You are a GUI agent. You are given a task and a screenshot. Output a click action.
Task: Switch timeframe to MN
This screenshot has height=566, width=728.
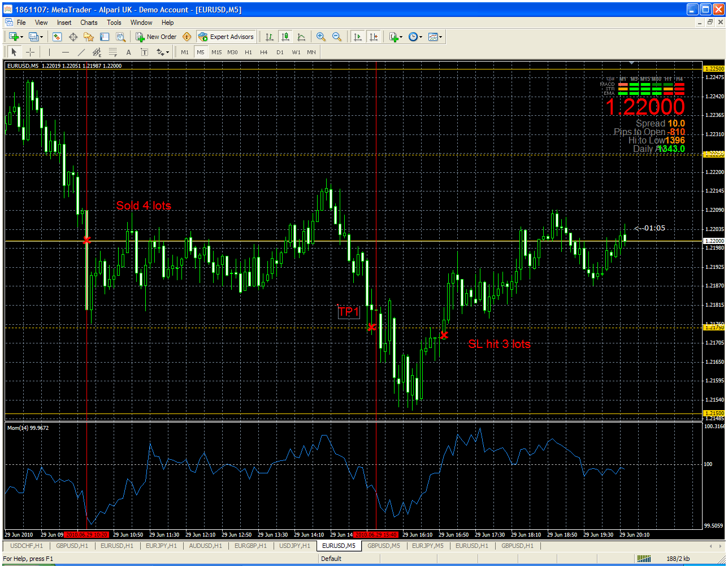coord(311,52)
